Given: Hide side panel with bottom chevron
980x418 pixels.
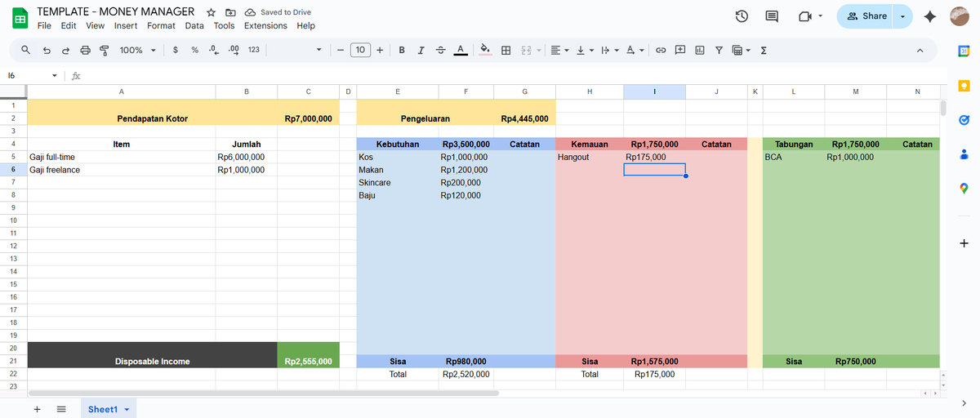Looking at the screenshot, I should coord(964,402).
